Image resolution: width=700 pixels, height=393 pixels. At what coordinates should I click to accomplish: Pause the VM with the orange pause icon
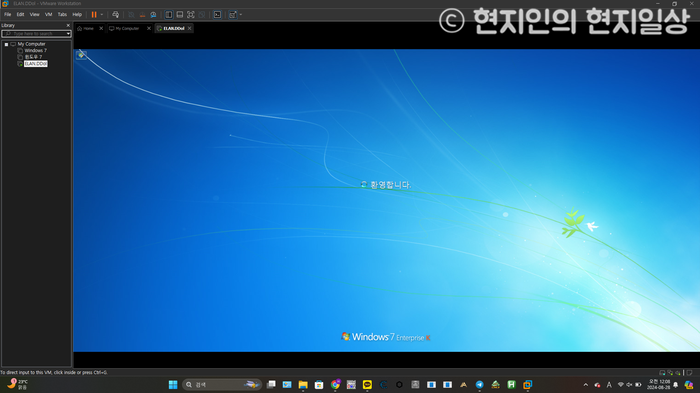pos(94,15)
